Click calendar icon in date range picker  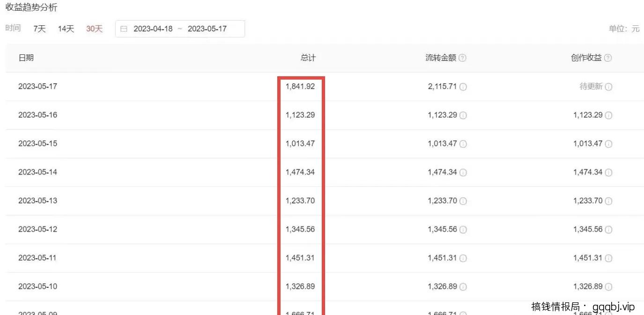(124, 29)
